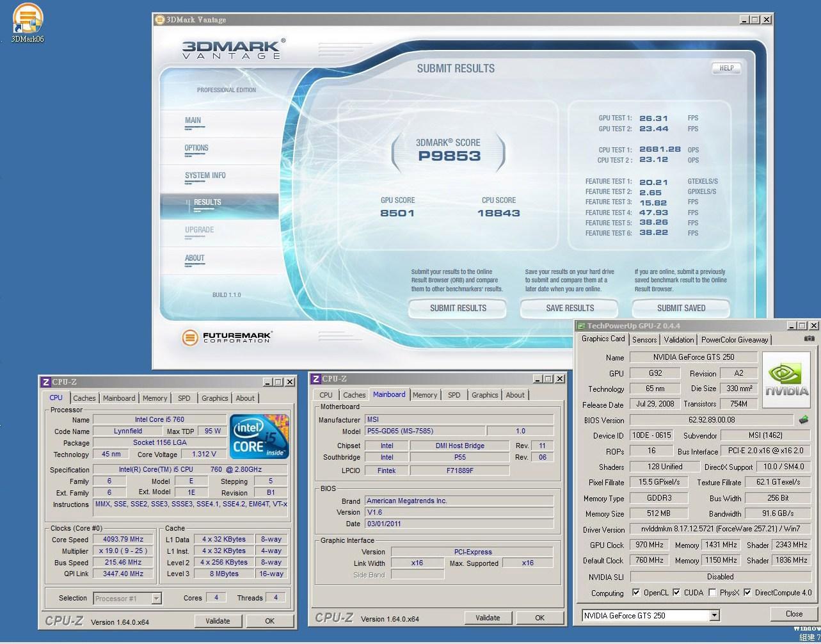
Task: Open the ABOUT section in 3DMark
Action: [195, 258]
